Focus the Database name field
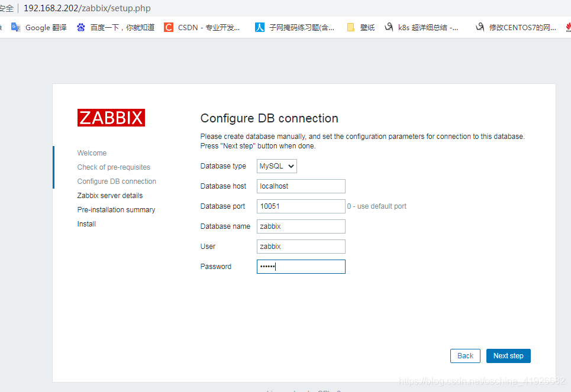Viewport: 571px width, 392px height. (x=301, y=226)
